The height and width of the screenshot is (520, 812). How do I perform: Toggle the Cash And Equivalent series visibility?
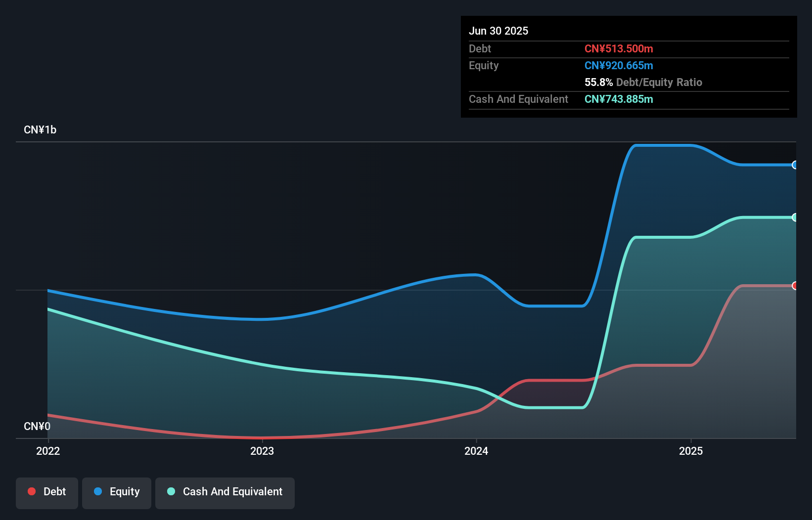click(225, 492)
